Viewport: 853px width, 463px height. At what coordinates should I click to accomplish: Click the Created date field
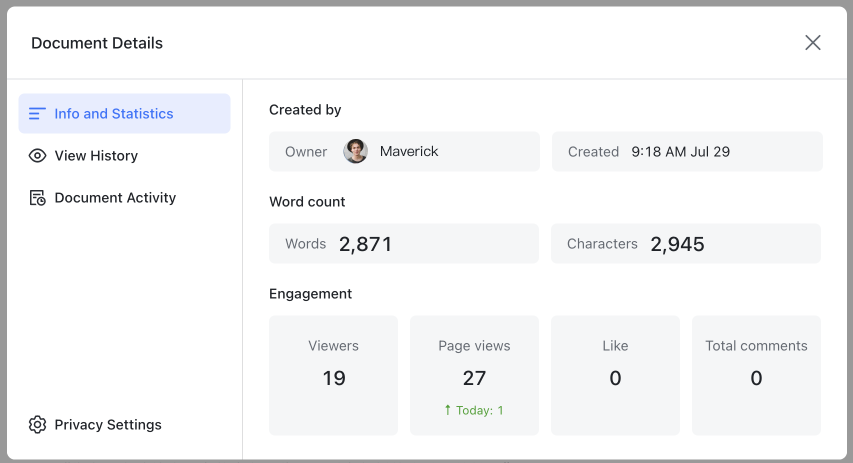[687, 152]
